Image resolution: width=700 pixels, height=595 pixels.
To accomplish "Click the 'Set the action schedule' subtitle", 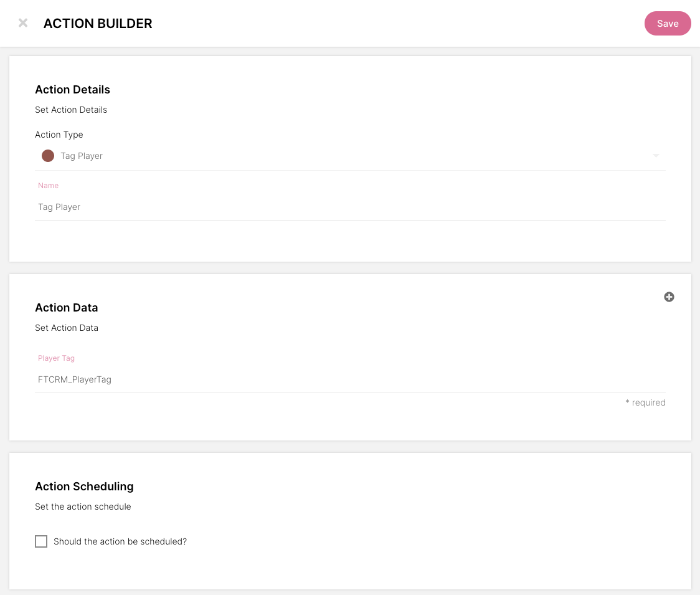I will (83, 507).
